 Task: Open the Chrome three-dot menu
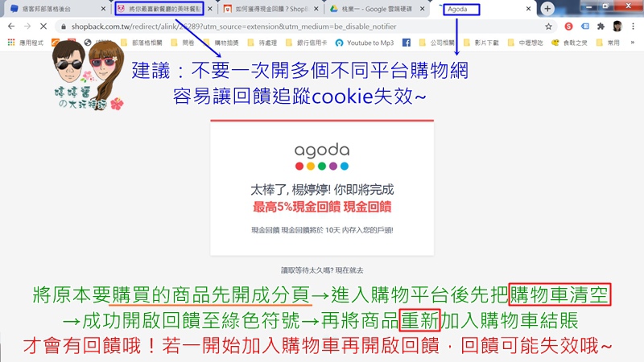[633, 27]
